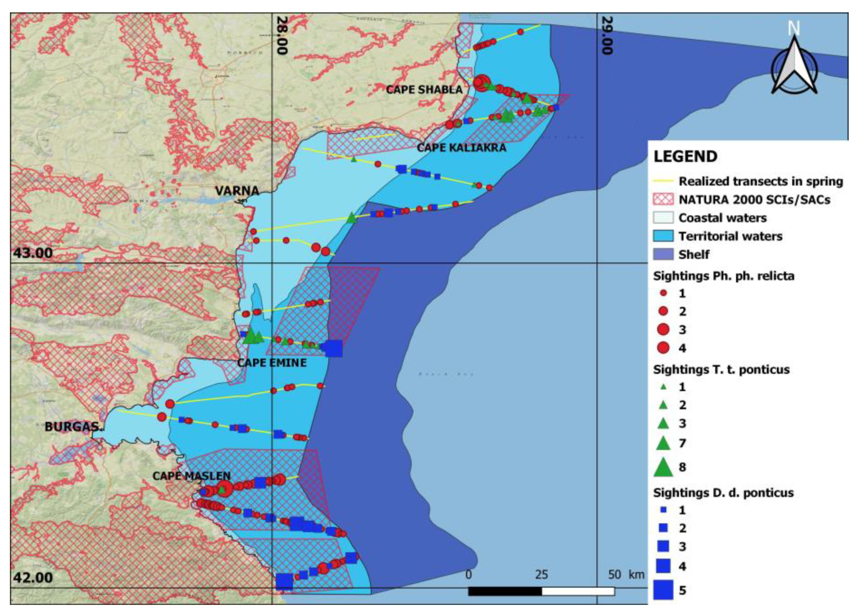Click the VARNA city label
This screenshot has width=864, height=616.
tap(237, 191)
